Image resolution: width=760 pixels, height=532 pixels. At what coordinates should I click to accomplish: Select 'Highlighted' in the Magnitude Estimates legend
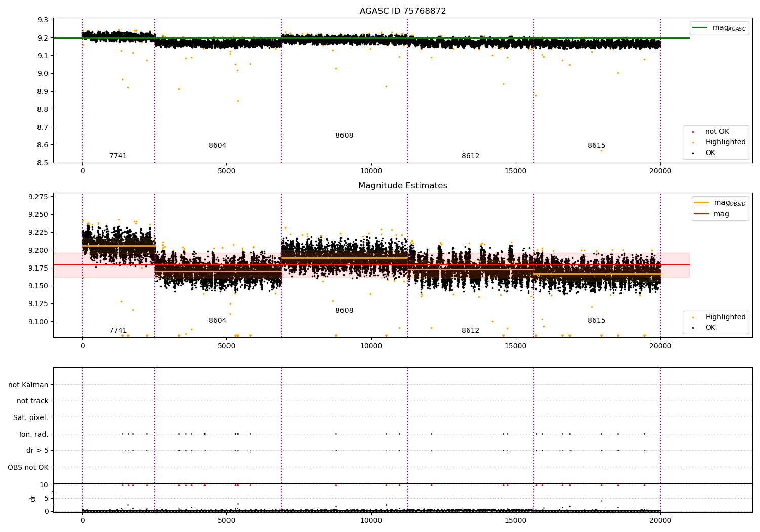point(726,317)
